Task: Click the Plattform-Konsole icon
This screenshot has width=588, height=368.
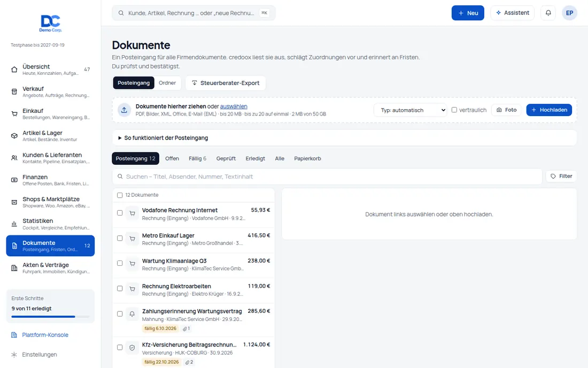Action: pyautogui.click(x=14, y=335)
